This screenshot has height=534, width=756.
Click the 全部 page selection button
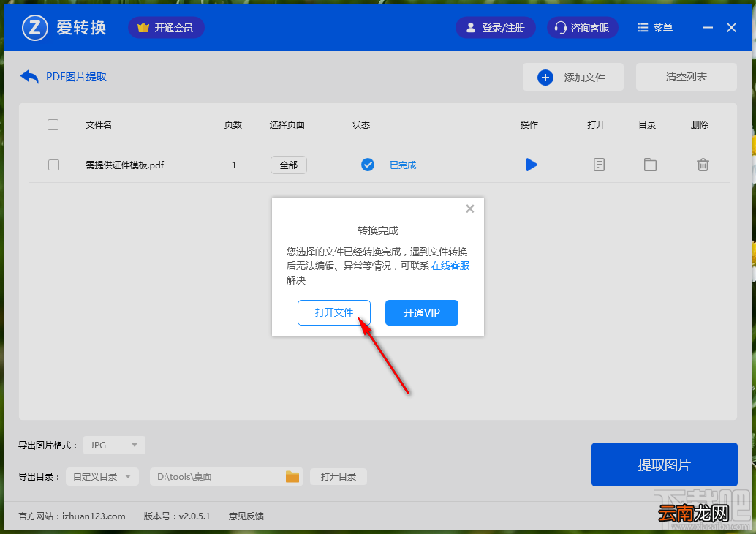pos(288,165)
